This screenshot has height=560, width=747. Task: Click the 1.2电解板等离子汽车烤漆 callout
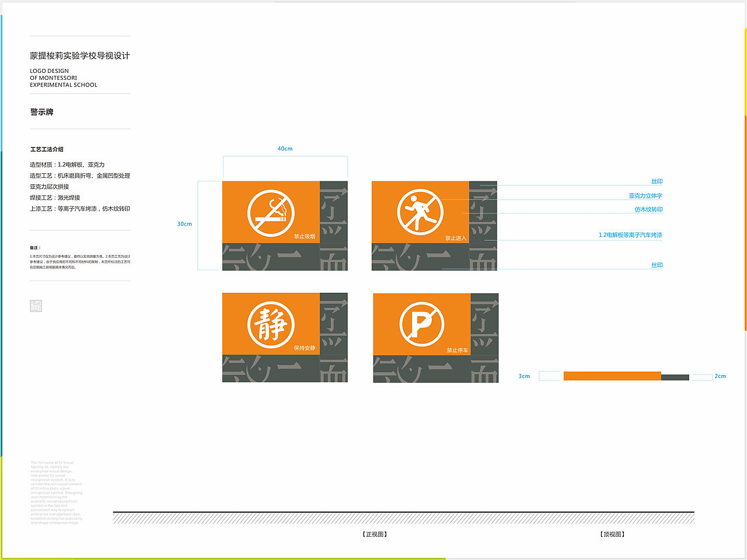click(630, 235)
